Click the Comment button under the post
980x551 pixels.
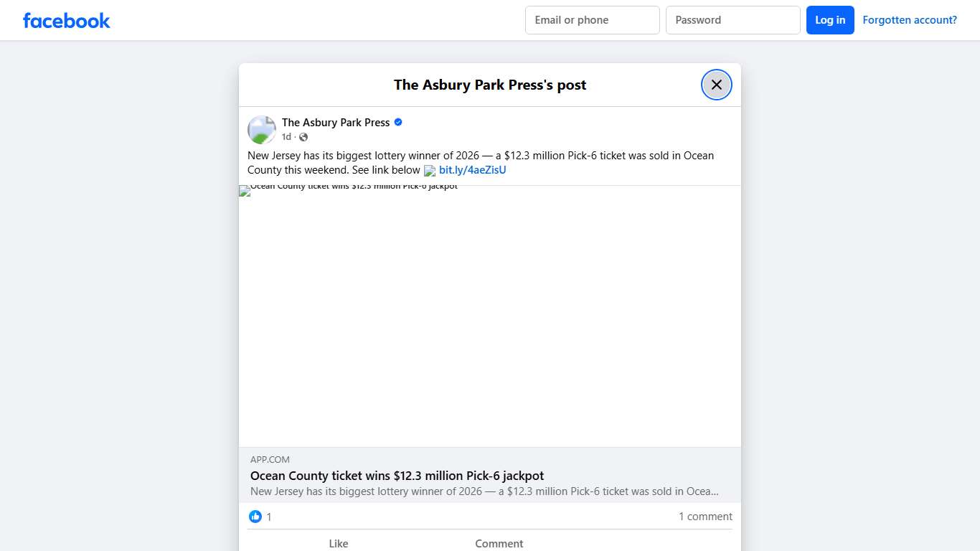[499, 543]
